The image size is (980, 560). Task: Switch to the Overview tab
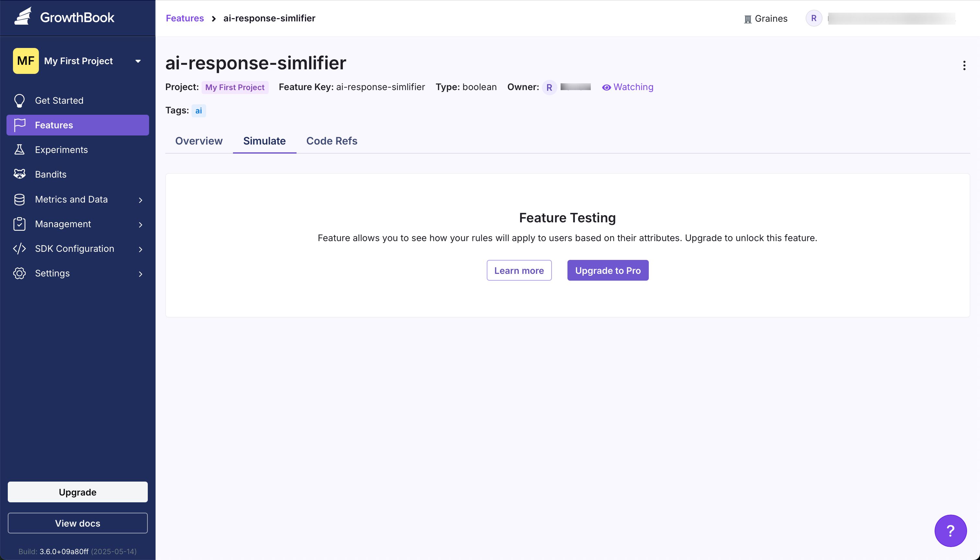click(x=199, y=141)
